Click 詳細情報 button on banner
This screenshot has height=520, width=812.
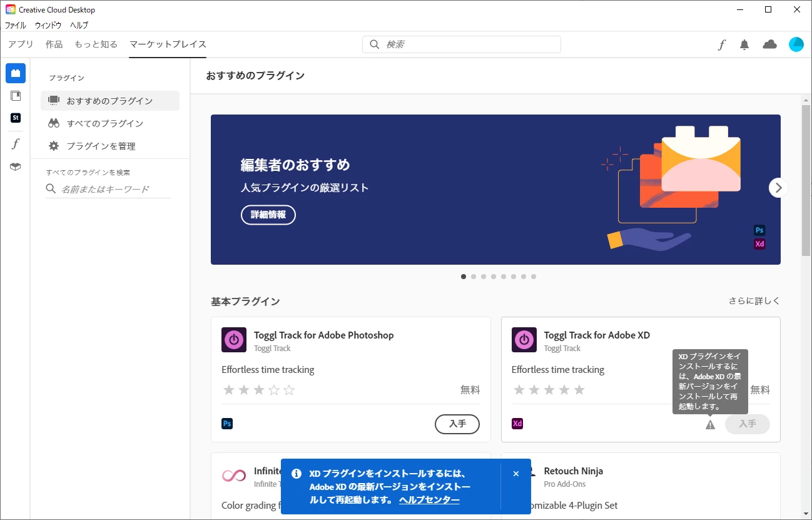tap(268, 215)
